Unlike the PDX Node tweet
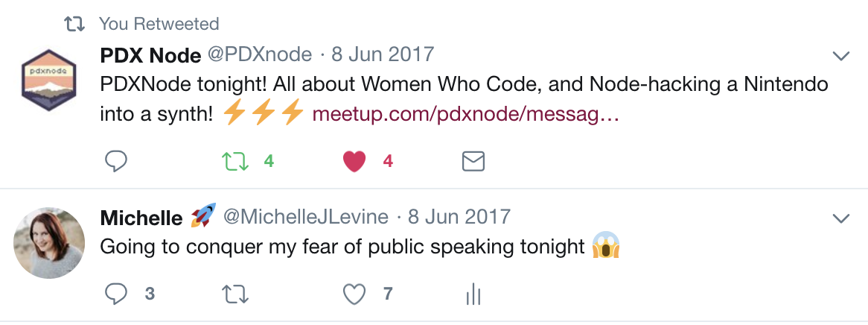The height and width of the screenshot is (325, 868). [355, 161]
